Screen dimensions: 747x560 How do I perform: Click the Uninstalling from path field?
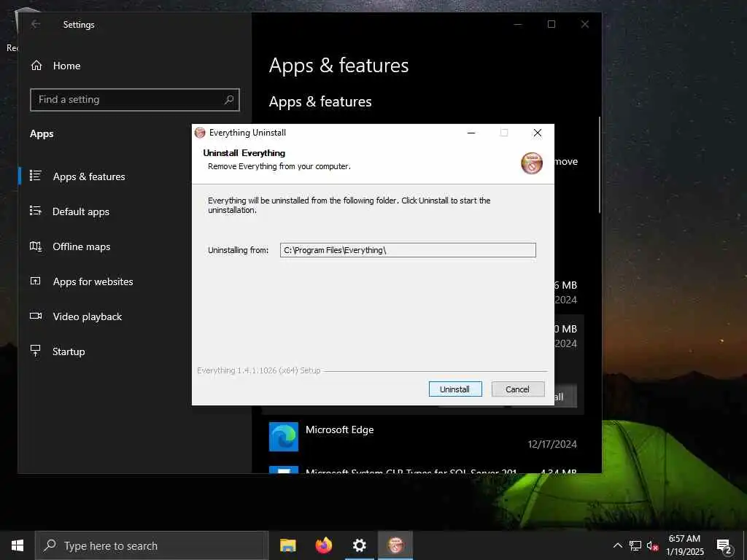(408, 250)
